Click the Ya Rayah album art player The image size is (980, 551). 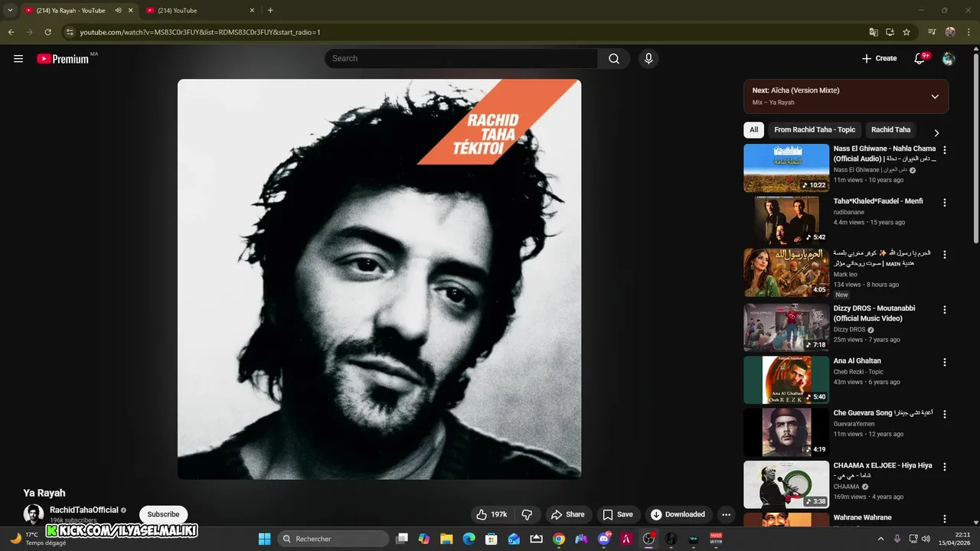(x=380, y=279)
